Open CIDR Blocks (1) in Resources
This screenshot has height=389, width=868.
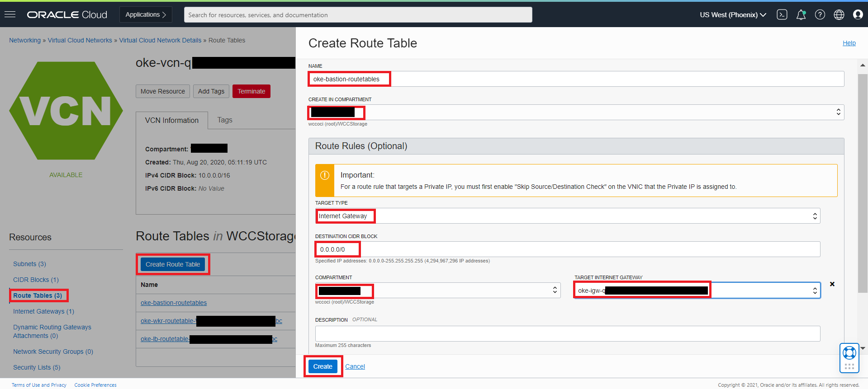coord(36,280)
